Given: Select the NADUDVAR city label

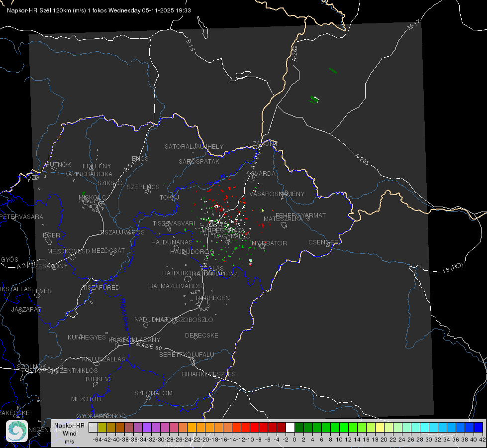Looking at the screenshot, I should click(x=151, y=320).
